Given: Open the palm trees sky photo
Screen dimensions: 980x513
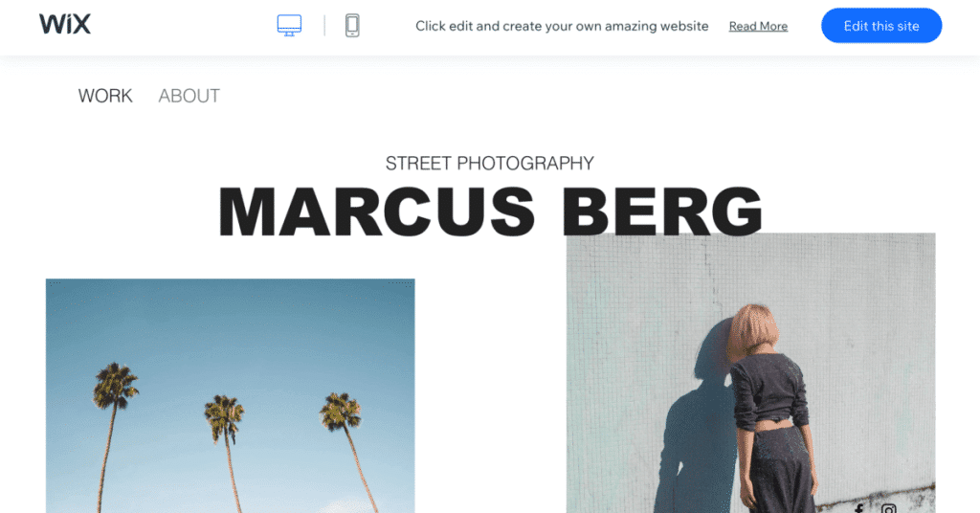Looking at the screenshot, I should click(x=230, y=395).
